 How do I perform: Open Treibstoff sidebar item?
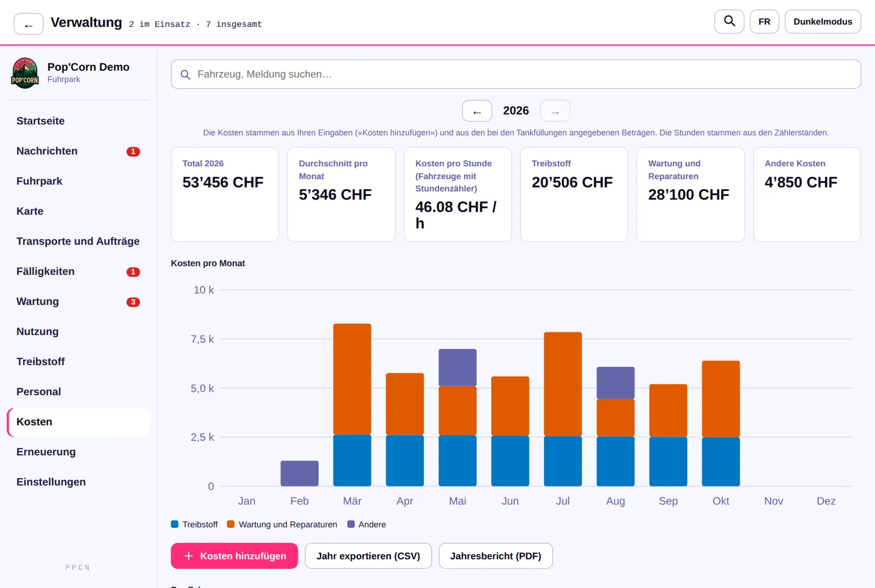[x=78, y=362]
